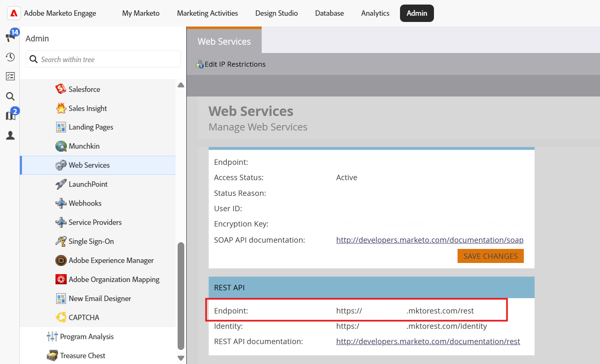Viewport: 600px width, 364px height.
Task: Open My Marketo menu
Action: coord(141,13)
